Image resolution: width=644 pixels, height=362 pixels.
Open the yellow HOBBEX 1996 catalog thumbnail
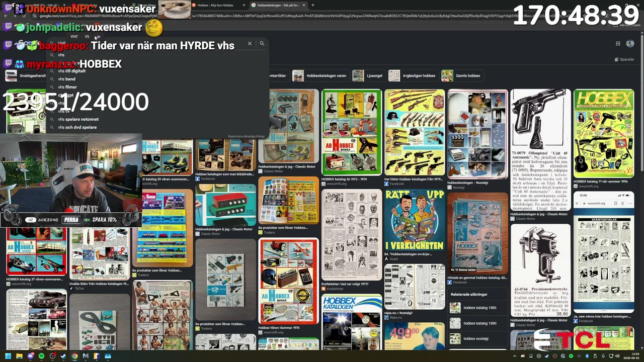[x=604, y=133]
